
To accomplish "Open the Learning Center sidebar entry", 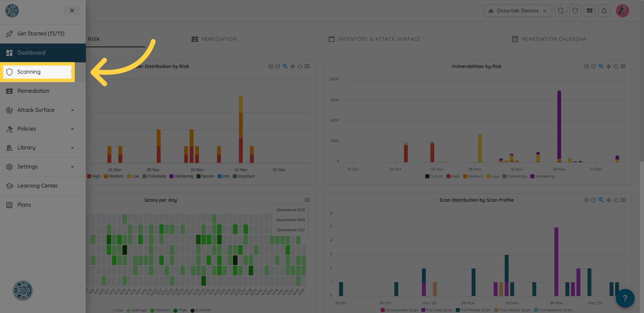I will coord(43,186).
